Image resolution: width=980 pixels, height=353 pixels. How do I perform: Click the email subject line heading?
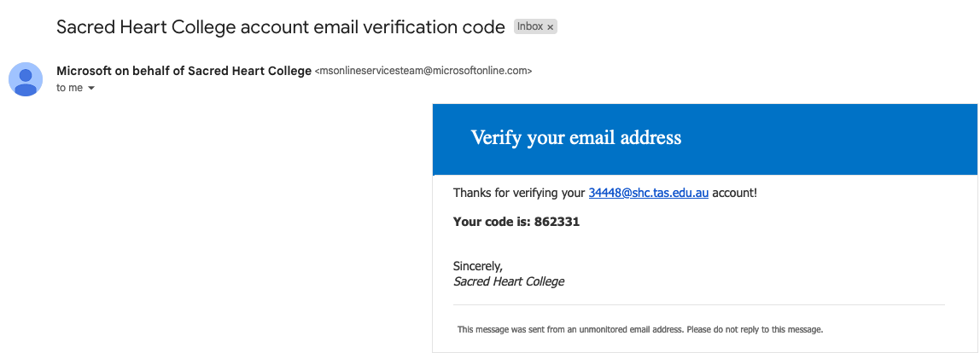[280, 26]
